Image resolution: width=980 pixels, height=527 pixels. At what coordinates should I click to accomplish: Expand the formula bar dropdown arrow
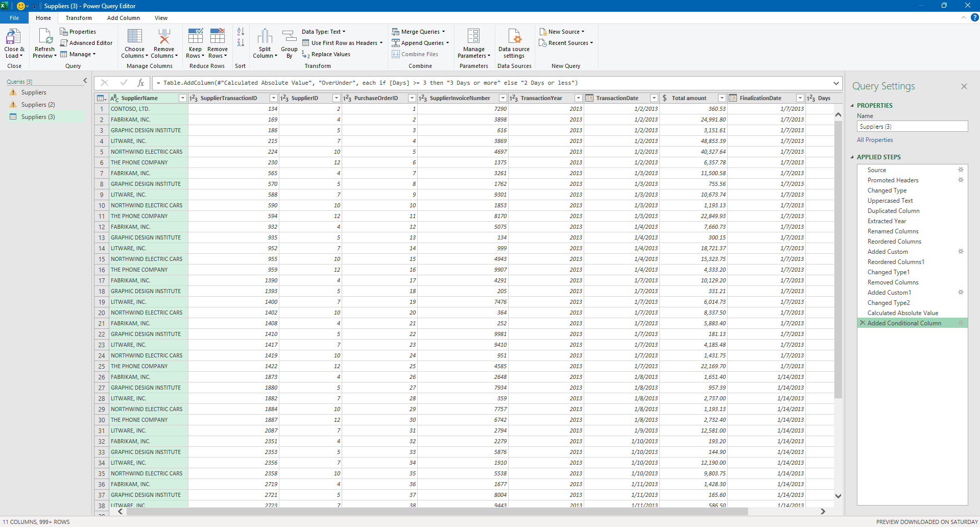tap(836, 83)
